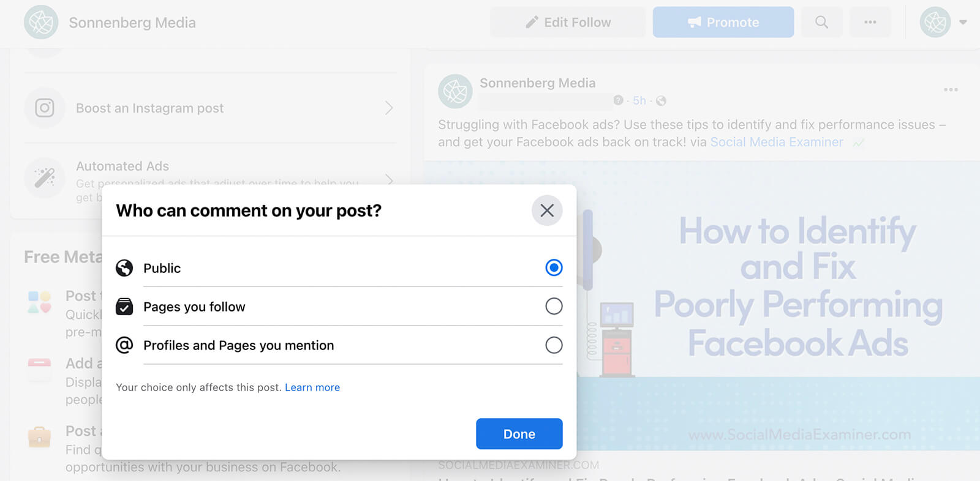Click the Automated Ads magic wand icon

click(x=44, y=178)
